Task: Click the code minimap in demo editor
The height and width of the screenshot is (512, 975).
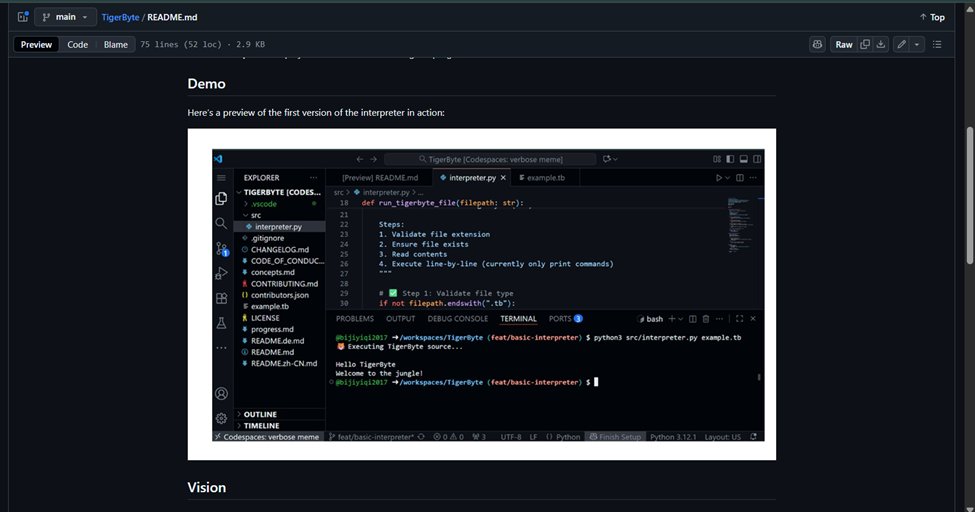Action: [x=740, y=225]
